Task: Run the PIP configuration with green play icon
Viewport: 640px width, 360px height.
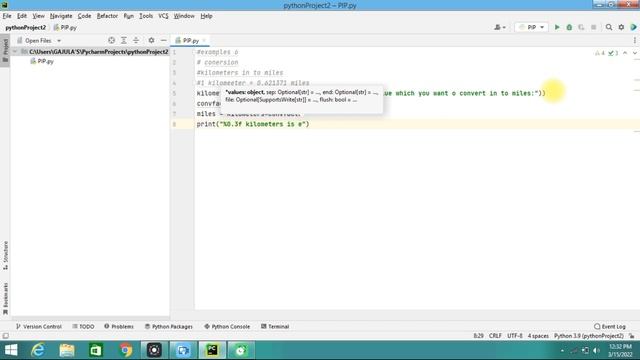Action: 557,27
